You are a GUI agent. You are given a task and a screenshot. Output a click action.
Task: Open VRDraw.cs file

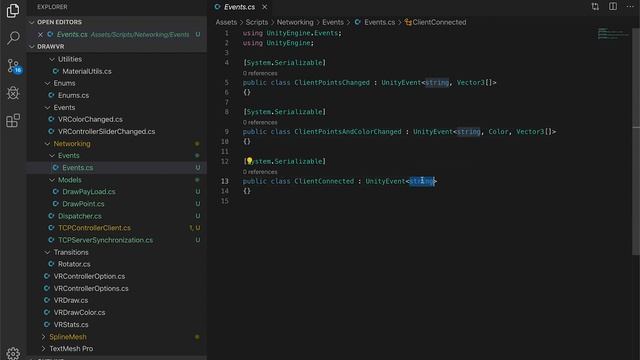[x=71, y=300]
